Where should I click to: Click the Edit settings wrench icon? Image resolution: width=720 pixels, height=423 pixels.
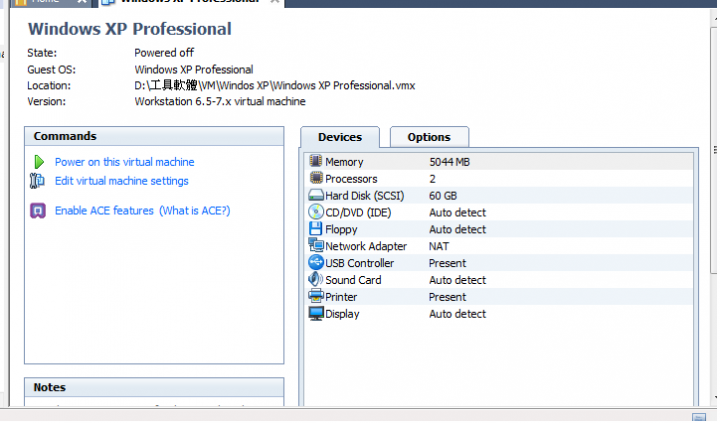coord(37,181)
